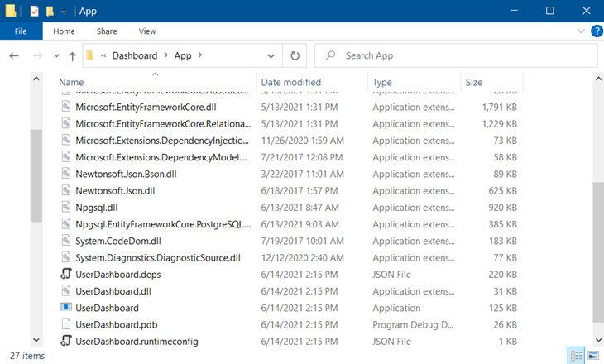This screenshot has width=604, height=364.
Task: Select Newtonsoft.Json.Bson.dll file icon
Action: (66, 174)
